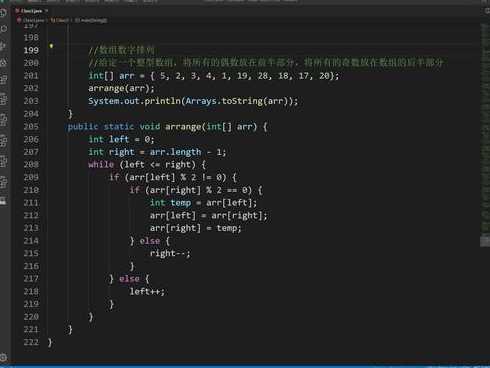Click 'if (arr[right] % 2 == 0)' condition
This screenshot has height=368, width=490.
click(196, 190)
